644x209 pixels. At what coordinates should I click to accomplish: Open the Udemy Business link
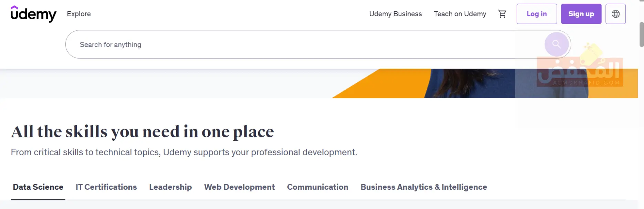(395, 14)
